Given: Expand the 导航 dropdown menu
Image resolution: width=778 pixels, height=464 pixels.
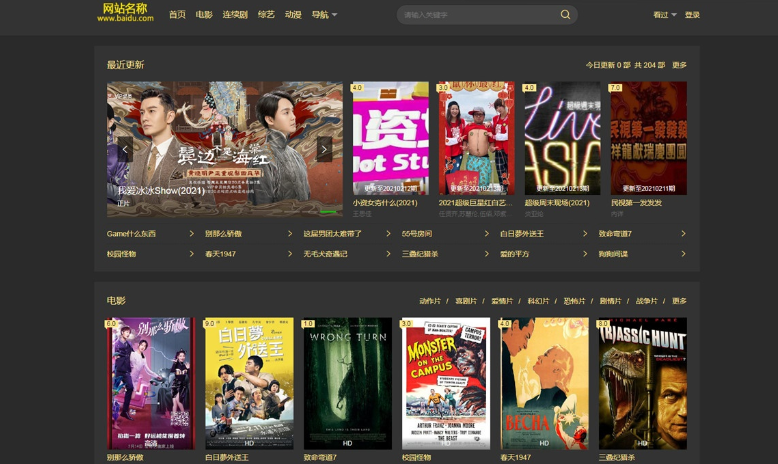Looking at the screenshot, I should coord(324,15).
